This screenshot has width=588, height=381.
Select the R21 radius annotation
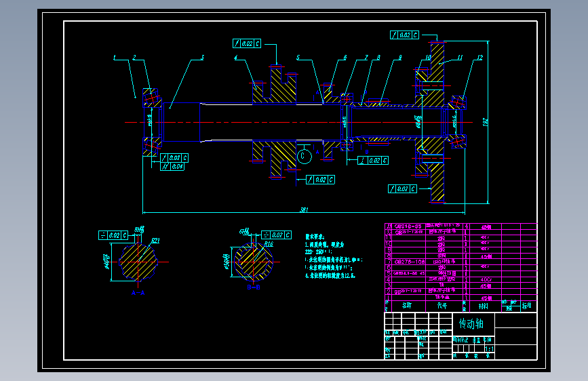(155, 241)
